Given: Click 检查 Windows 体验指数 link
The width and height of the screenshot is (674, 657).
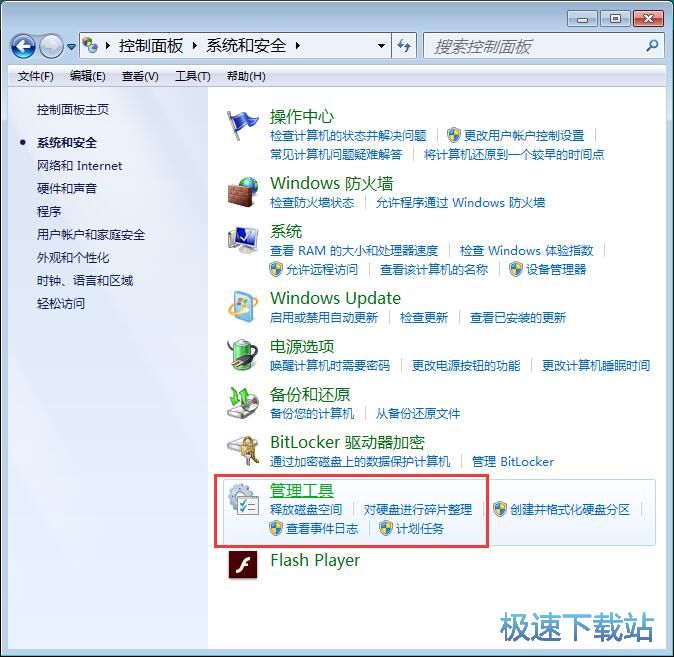Looking at the screenshot, I should pos(527,250).
